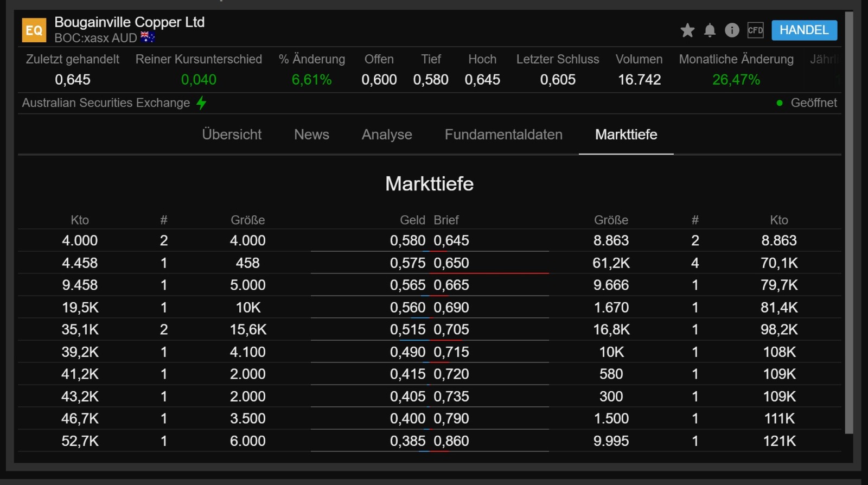Click ask size 9.995
868x485 pixels.
pyautogui.click(x=611, y=441)
